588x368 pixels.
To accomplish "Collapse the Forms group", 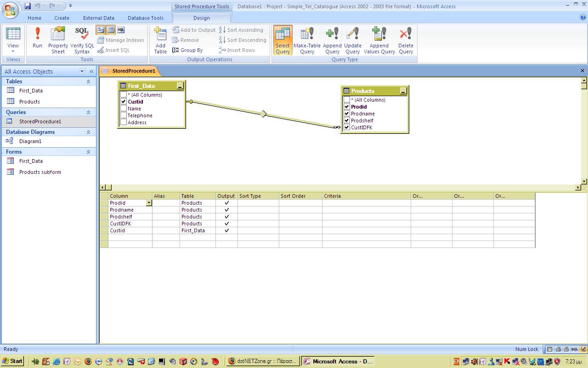I will tap(88, 152).
